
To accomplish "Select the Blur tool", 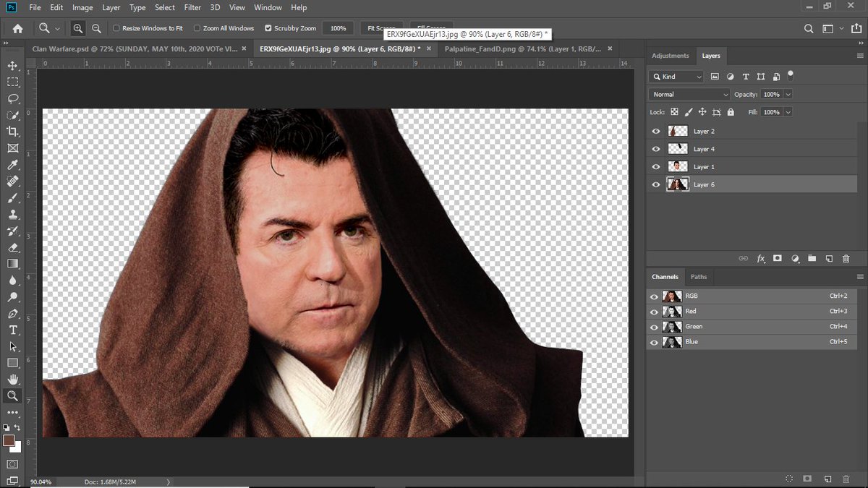I will click(12, 281).
